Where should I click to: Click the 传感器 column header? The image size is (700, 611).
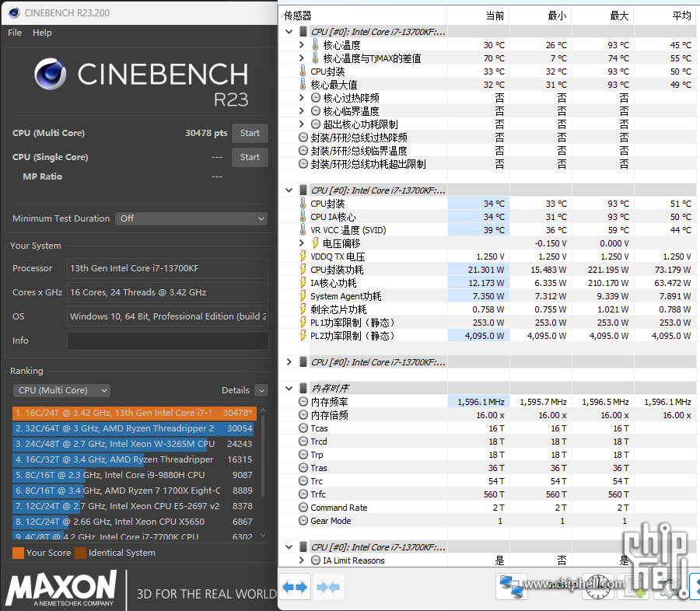click(298, 16)
